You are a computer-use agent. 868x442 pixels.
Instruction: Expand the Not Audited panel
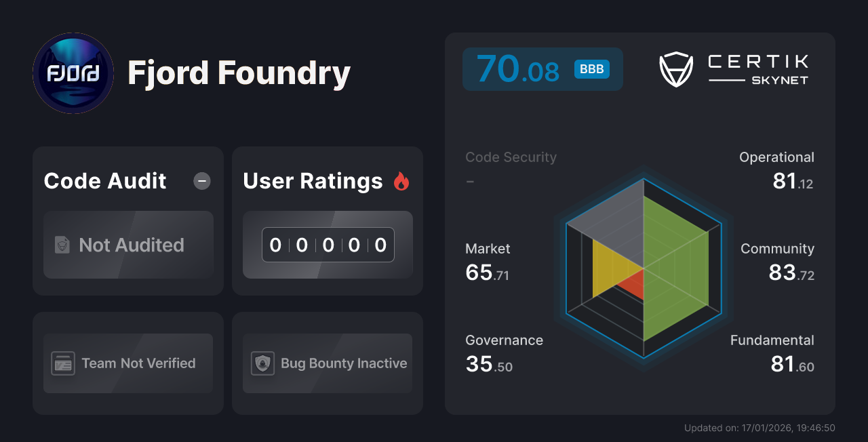point(128,245)
